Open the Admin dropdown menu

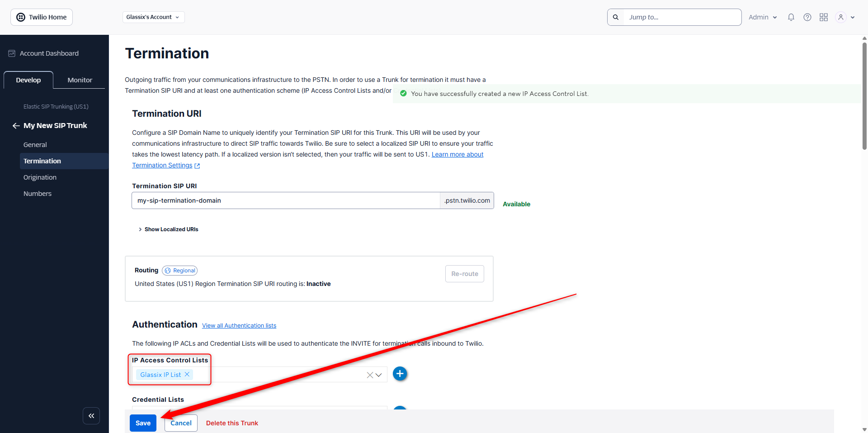tap(763, 17)
